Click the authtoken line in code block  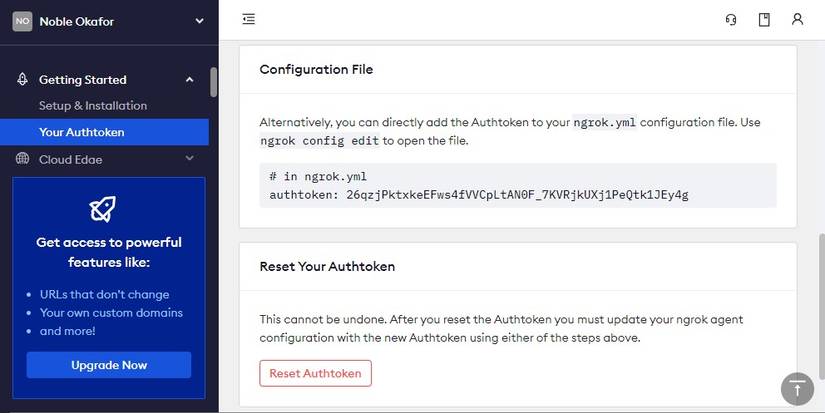click(x=479, y=194)
